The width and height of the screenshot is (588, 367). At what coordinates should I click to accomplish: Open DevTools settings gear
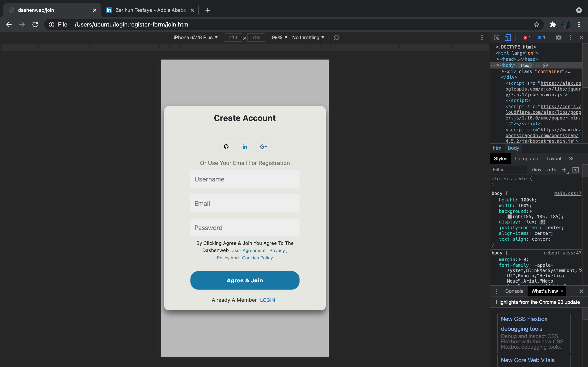[558, 37]
